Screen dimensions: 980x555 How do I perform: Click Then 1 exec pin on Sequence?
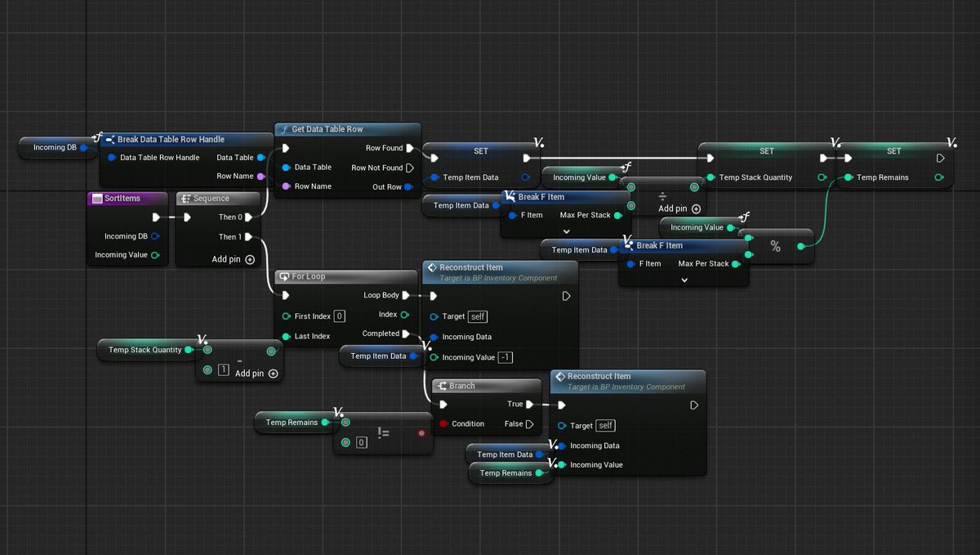pyautogui.click(x=248, y=237)
